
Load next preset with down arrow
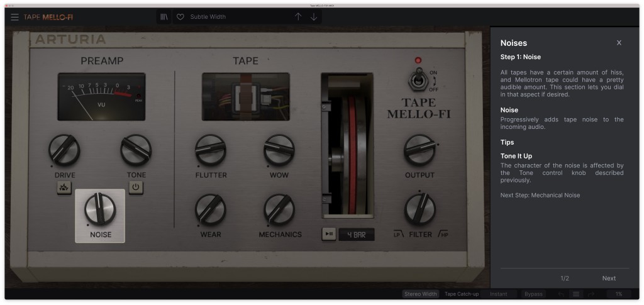point(314,17)
